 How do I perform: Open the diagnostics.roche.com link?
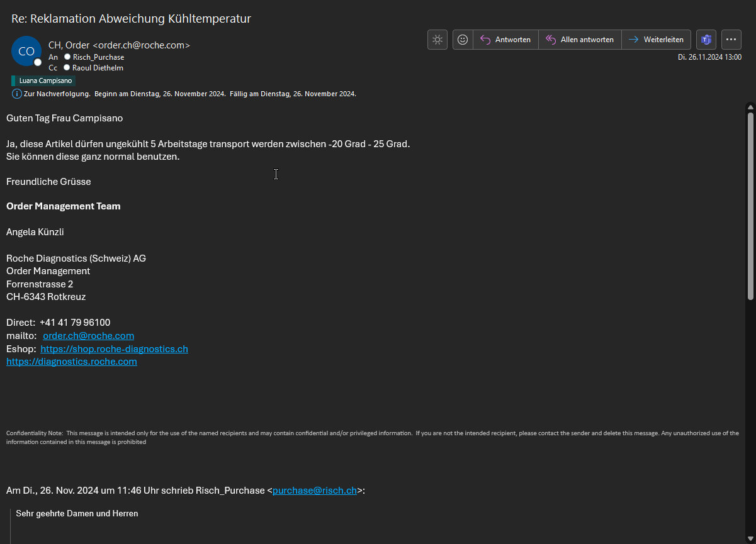click(x=72, y=362)
